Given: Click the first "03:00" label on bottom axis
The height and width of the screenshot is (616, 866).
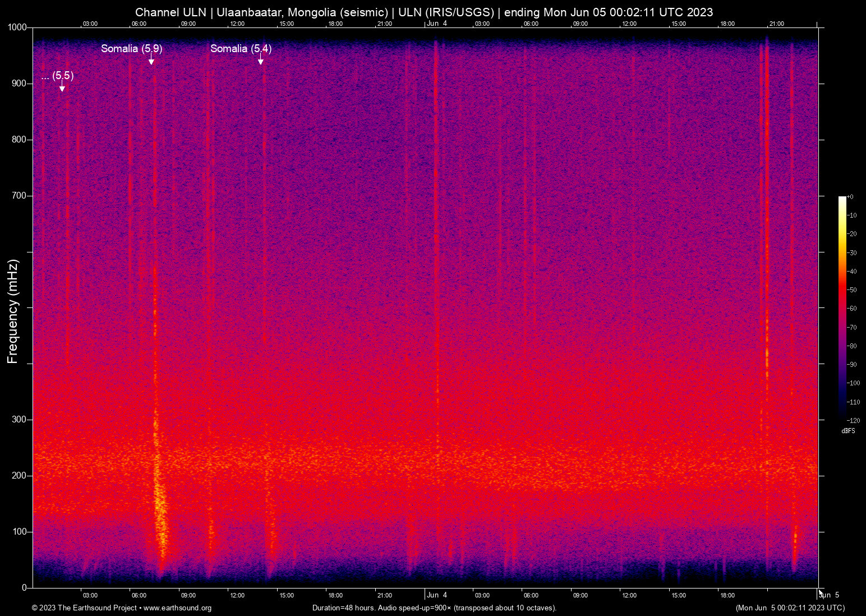Looking at the screenshot, I should (90, 595).
